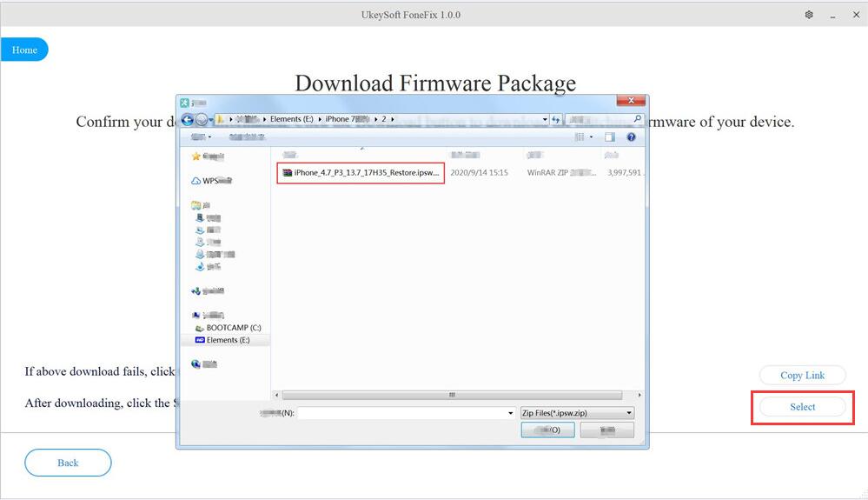Click the greyed Forward arrow in file dialog
This screenshot has width=868, height=500.
point(202,120)
